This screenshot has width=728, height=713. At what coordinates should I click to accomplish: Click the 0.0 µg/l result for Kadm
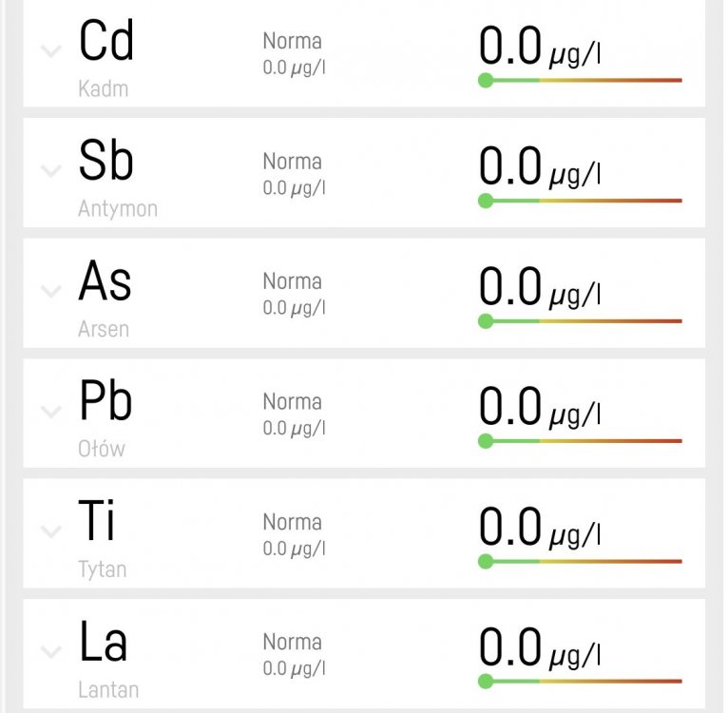coord(539,48)
